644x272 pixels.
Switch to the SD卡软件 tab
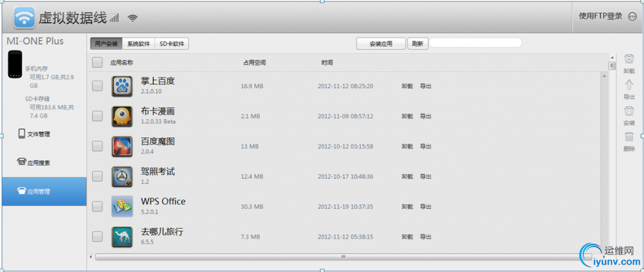[172, 43]
